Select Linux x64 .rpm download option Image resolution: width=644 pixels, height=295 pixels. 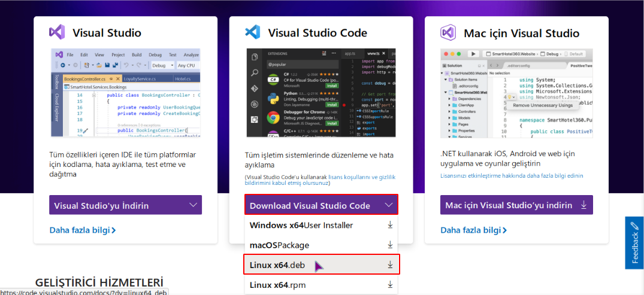321,285
